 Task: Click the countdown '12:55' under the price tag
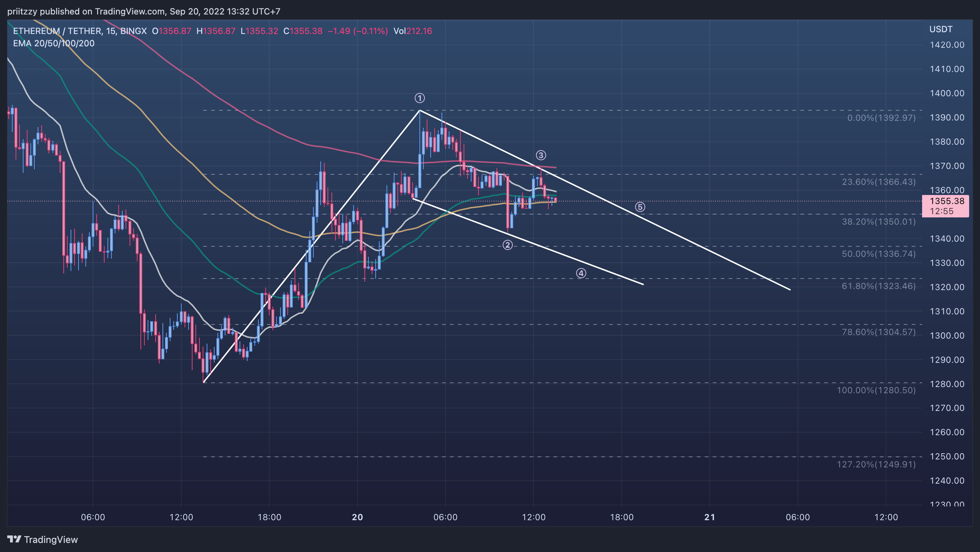tap(942, 211)
